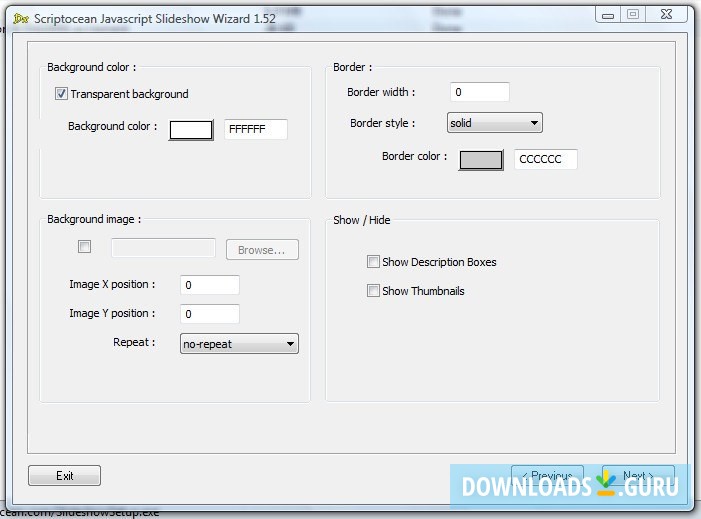
Task: Click the 'Border color :' label
Action: [x=414, y=156]
